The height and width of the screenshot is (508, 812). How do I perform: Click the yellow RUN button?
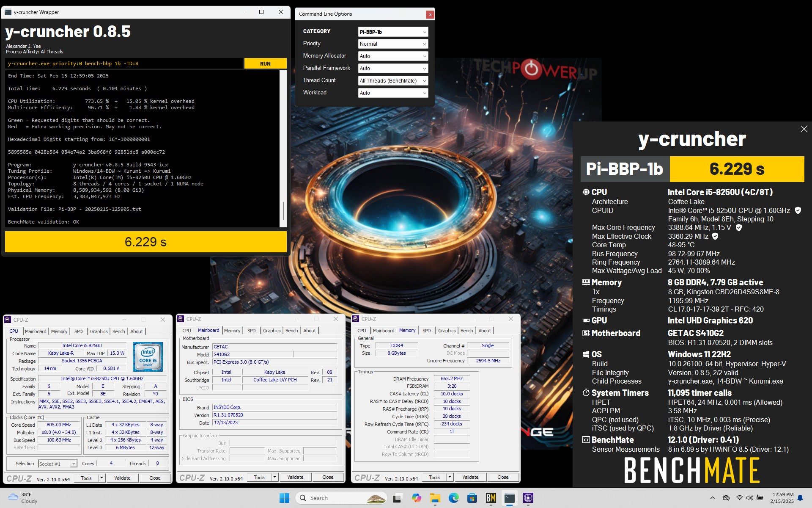coord(265,63)
